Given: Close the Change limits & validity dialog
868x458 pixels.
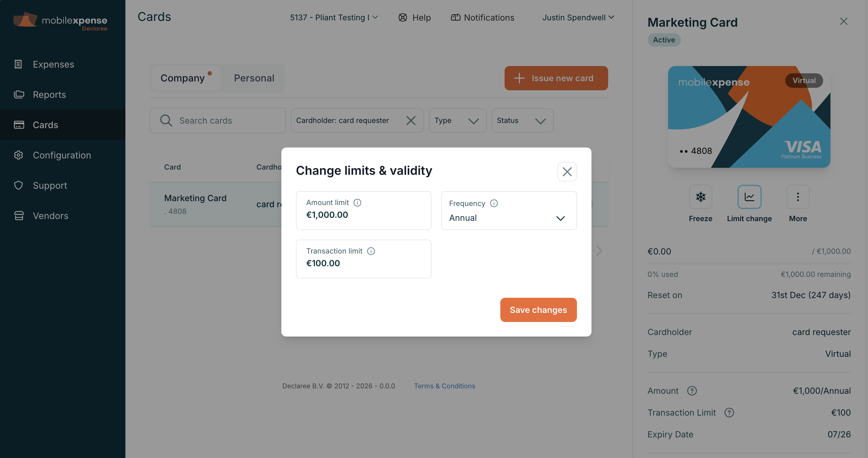Looking at the screenshot, I should 567,172.
